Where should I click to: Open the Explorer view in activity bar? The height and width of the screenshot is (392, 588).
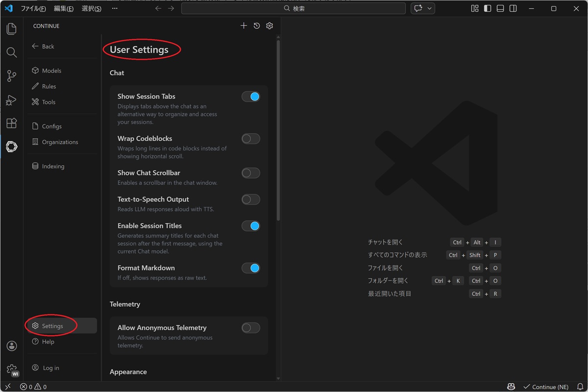pos(11,29)
